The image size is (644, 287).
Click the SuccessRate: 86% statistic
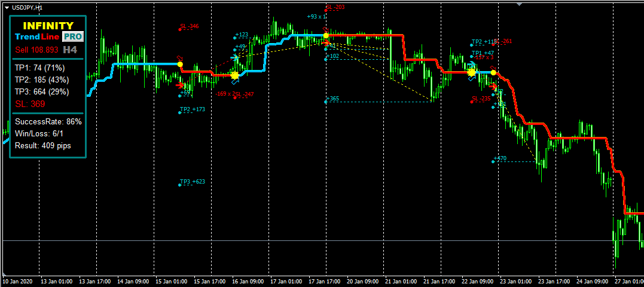[x=48, y=122]
